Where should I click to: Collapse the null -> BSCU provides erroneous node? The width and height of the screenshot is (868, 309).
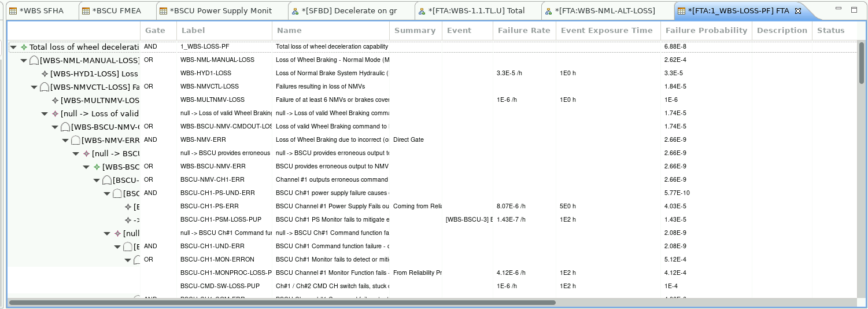76,154
